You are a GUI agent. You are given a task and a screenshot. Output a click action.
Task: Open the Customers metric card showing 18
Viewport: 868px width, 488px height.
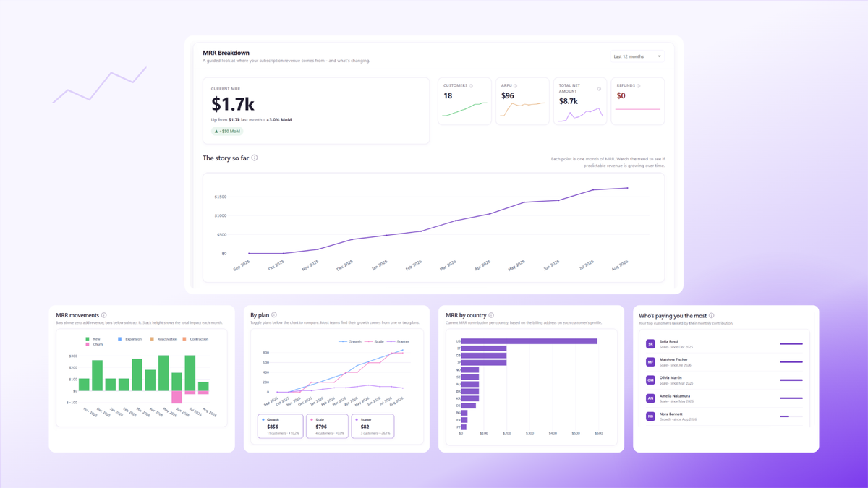click(x=465, y=101)
